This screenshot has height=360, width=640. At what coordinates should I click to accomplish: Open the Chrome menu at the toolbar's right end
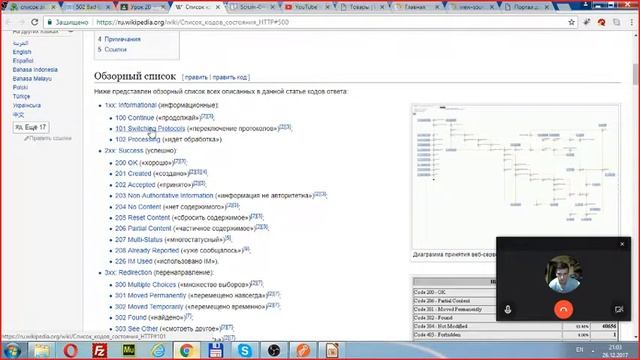coord(632,22)
